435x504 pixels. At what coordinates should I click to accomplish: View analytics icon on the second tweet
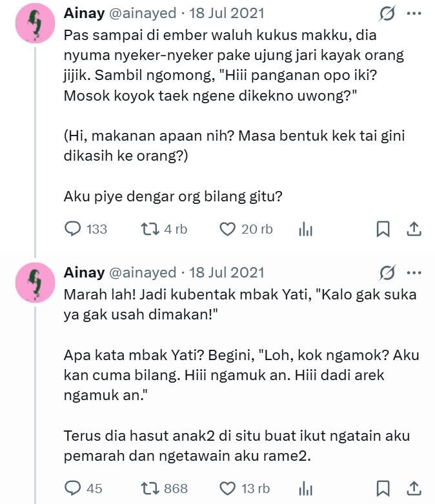[x=305, y=489]
